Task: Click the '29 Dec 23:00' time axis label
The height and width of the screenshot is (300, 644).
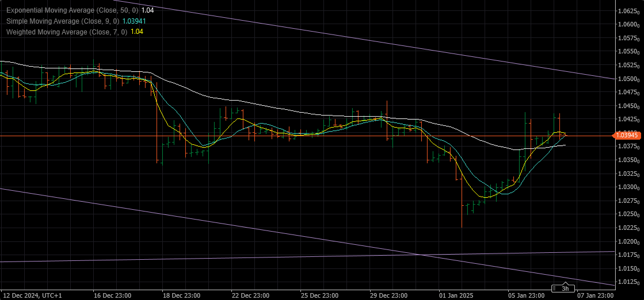Action: coord(390,295)
